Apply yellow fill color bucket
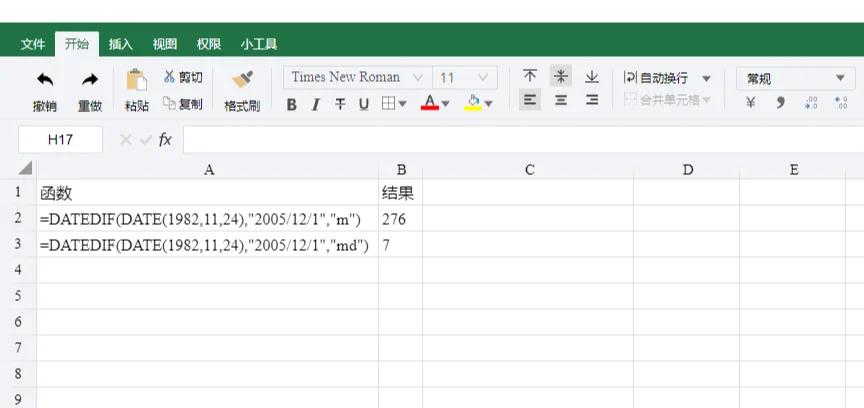864x408 pixels. pos(473,103)
